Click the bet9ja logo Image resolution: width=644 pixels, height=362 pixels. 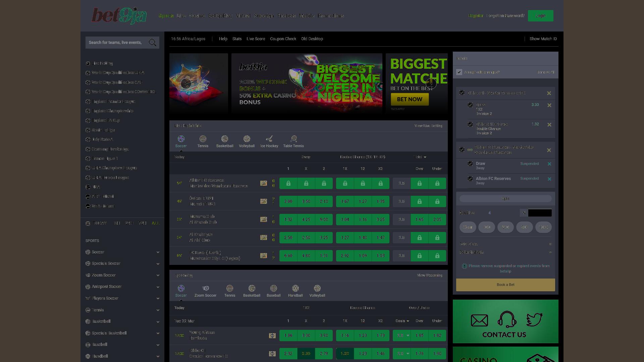point(119,15)
